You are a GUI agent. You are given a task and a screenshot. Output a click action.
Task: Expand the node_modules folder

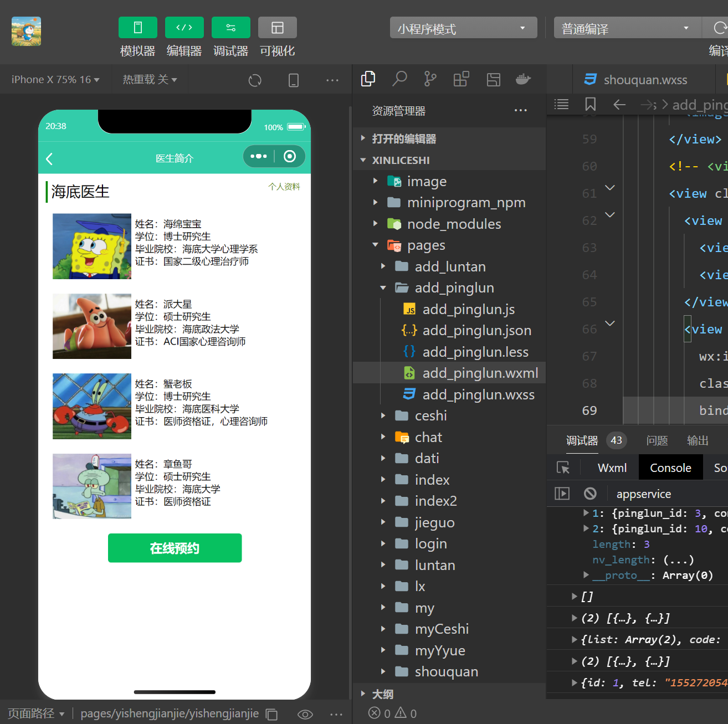[449, 224]
